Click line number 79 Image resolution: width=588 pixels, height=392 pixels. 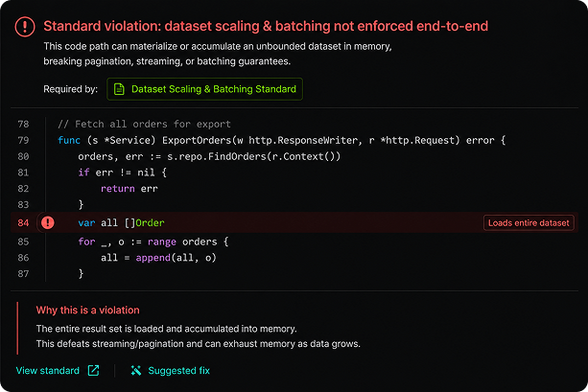[x=23, y=140]
